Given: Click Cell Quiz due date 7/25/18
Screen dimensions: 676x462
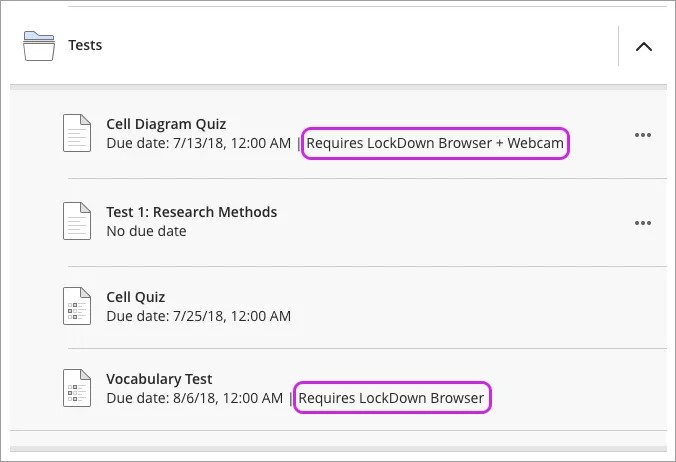Looking at the screenshot, I should pyautogui.click(x=198, y=316).
